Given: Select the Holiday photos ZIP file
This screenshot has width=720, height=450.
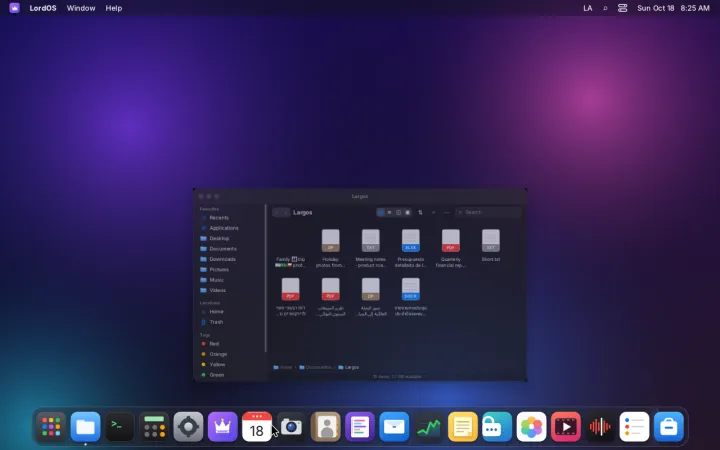Looking at the screenshot, I should [x=330, y=248].
